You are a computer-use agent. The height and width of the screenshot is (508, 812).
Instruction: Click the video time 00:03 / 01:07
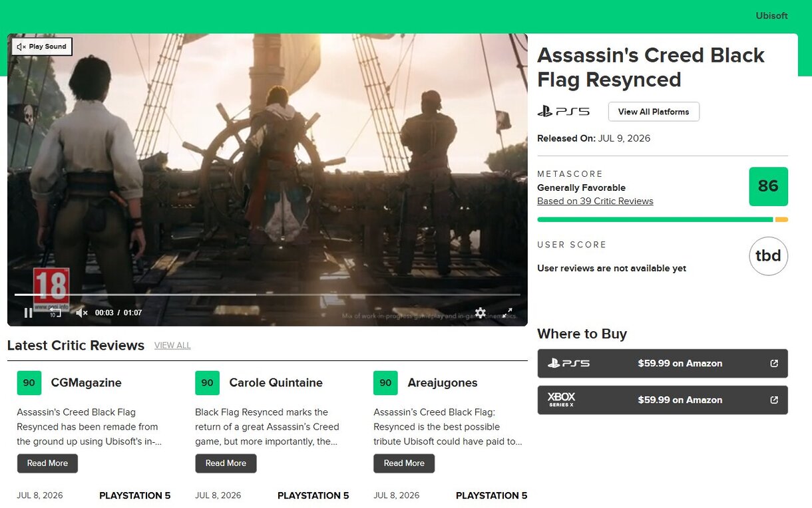coord(118,313)
